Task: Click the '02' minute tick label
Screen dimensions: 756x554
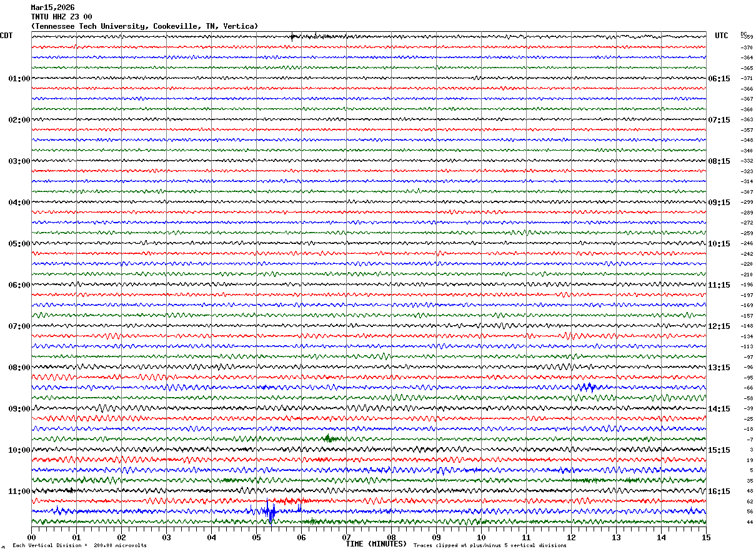Action: click(121, 537)
